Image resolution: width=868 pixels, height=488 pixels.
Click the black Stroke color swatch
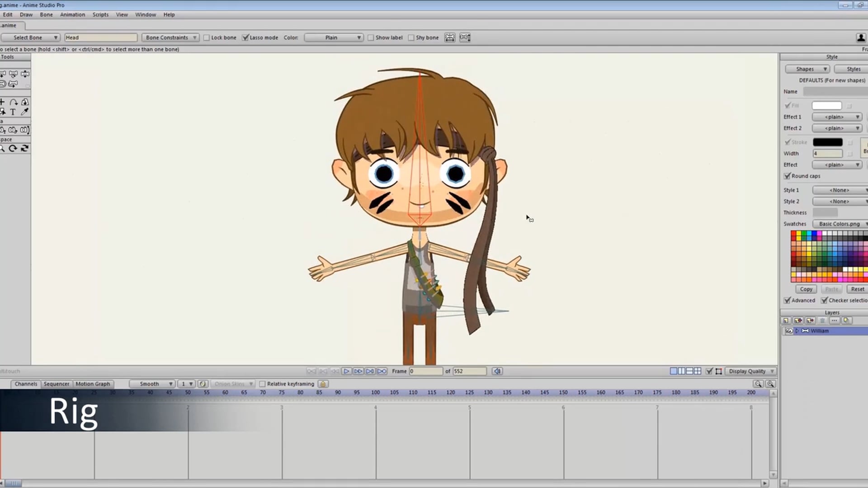pyautogui.click(x=828, y=142)
